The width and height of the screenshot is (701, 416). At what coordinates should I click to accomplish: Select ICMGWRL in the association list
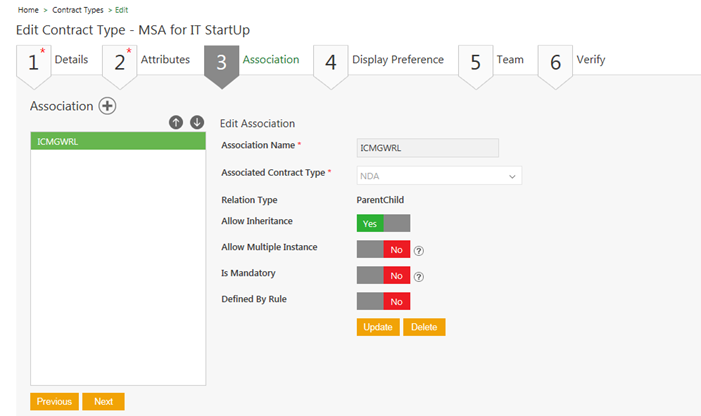118,142
